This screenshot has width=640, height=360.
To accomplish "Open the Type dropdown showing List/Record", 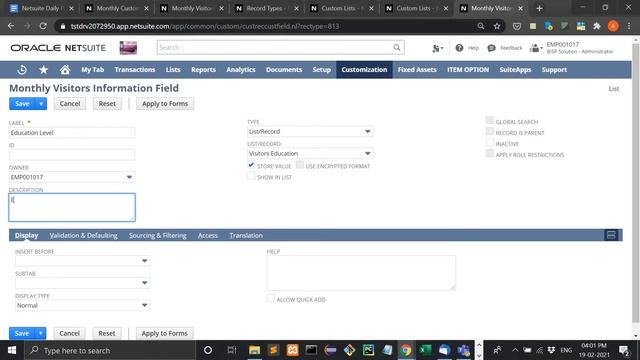I will tap(310, 131).
